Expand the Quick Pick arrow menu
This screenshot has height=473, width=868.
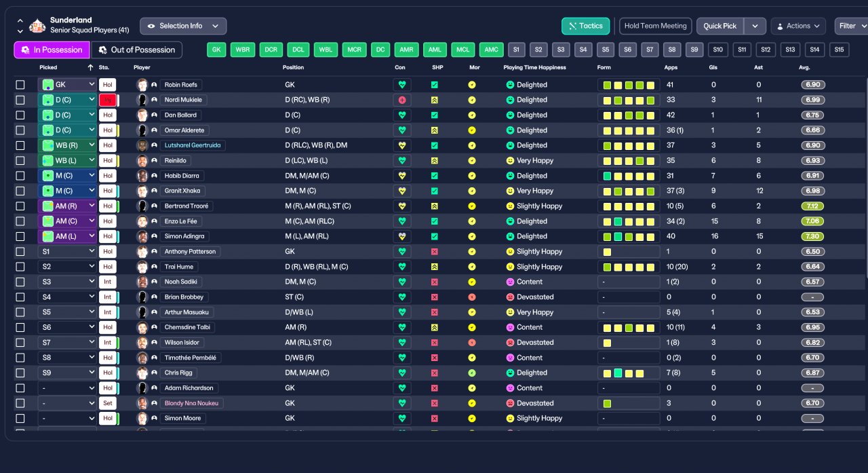point(755,26)
